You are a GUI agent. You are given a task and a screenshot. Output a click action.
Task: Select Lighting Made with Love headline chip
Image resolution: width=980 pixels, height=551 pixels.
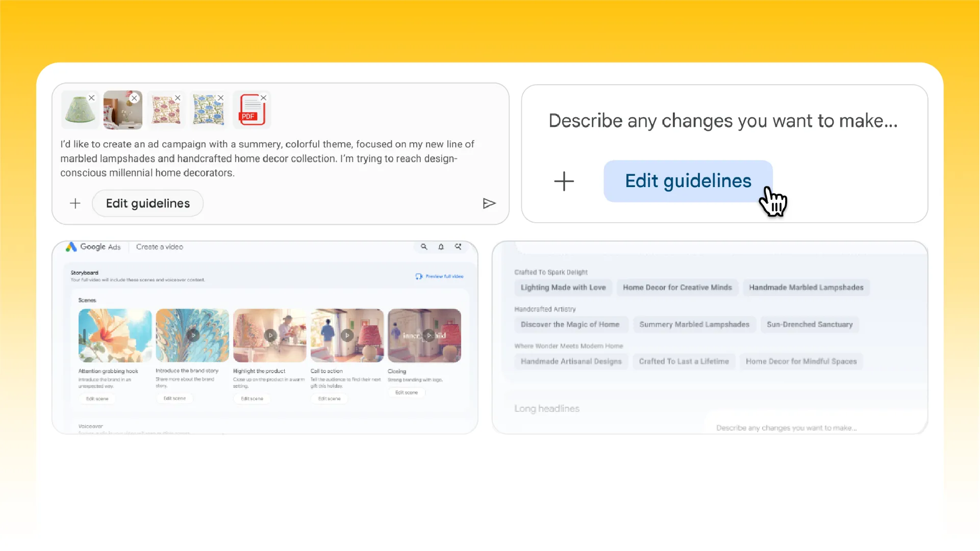coord(563,287)
